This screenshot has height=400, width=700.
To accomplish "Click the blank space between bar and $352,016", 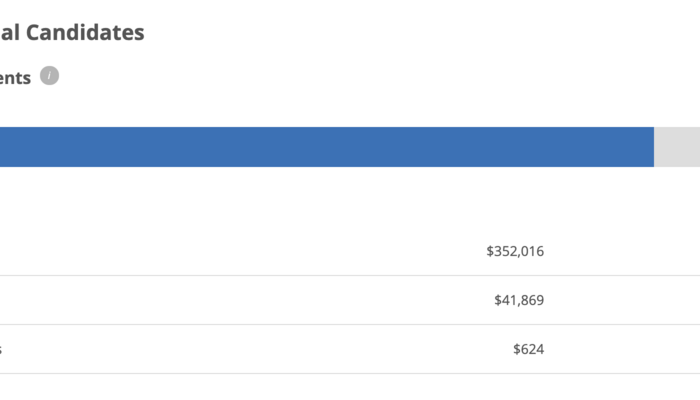I will click(350, 200).
